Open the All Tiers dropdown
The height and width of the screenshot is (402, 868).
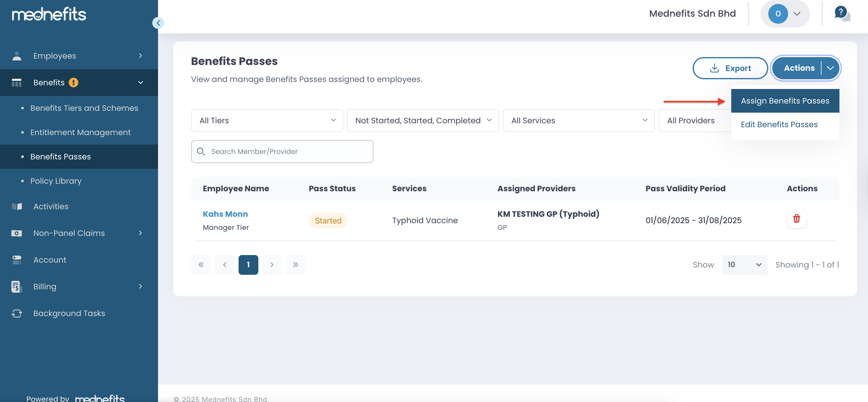tap(267, 120)
